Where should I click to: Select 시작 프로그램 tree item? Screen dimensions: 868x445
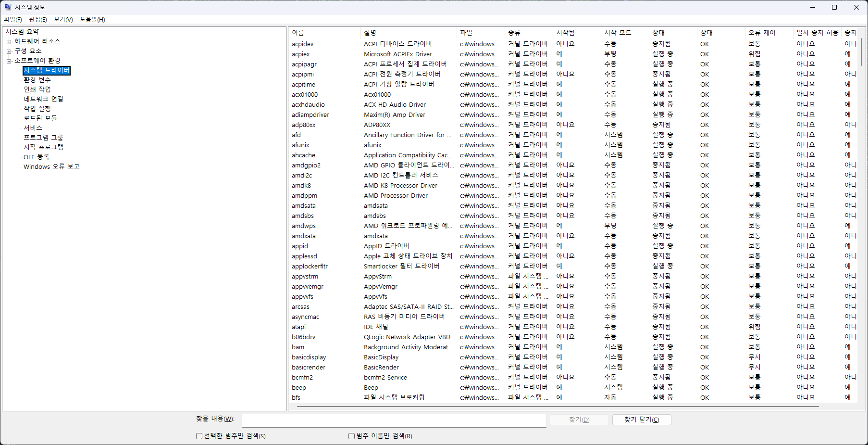coord(43,147)
